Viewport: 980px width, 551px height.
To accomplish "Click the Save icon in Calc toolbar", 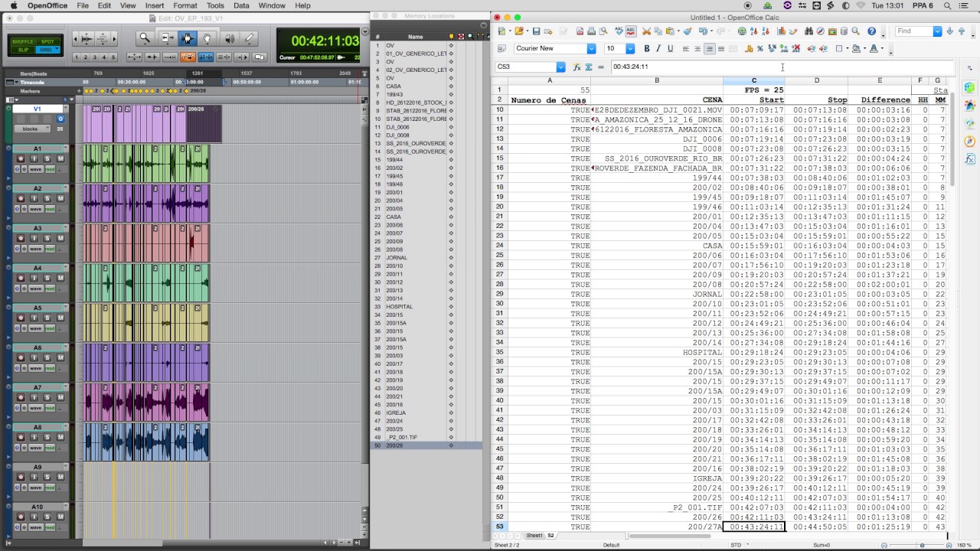I will pyautogui.click(x=536, y=31).
